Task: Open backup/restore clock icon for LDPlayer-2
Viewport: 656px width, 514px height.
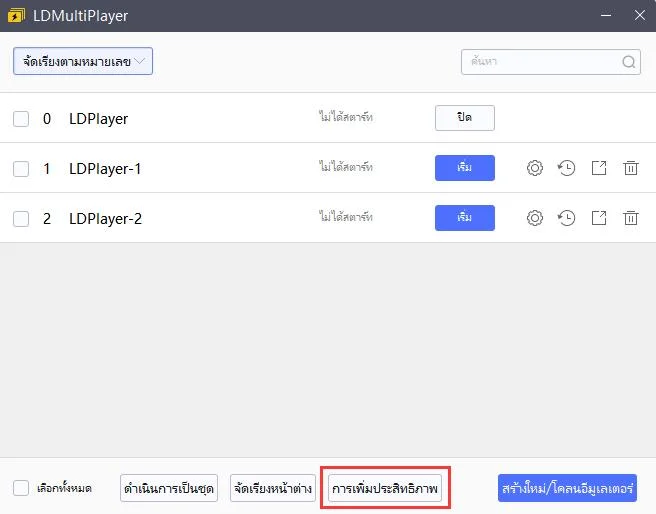Action: [566, 218]
